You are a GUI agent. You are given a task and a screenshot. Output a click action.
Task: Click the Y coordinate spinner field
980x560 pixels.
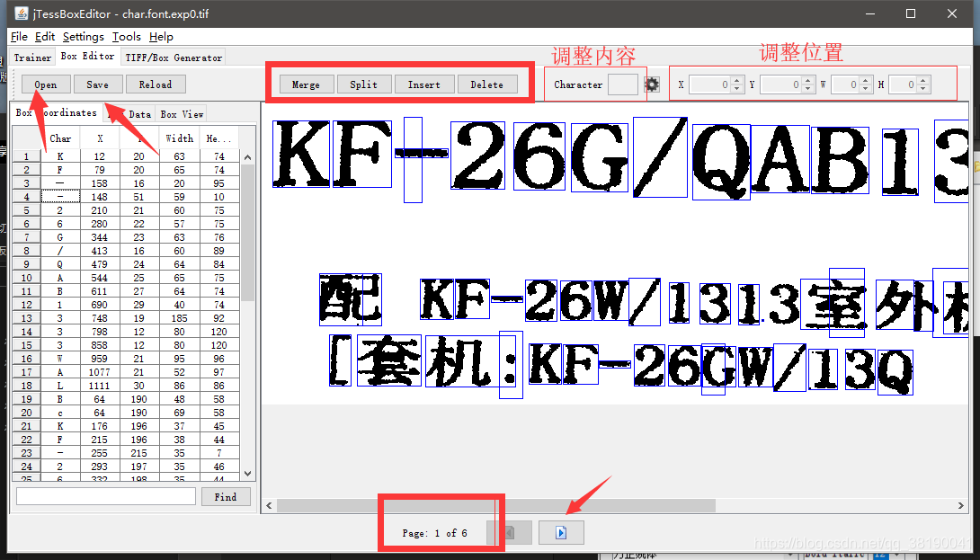[x=781, y=84]
